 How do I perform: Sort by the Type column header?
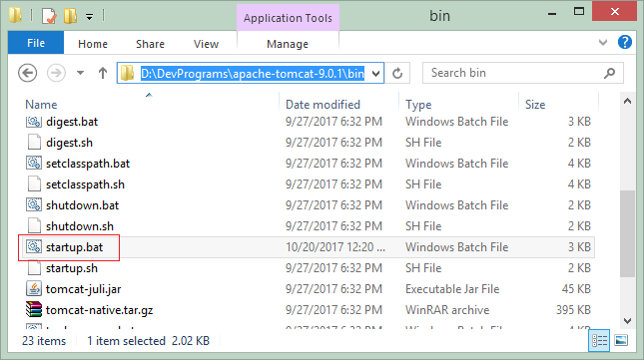coord(418,105)
